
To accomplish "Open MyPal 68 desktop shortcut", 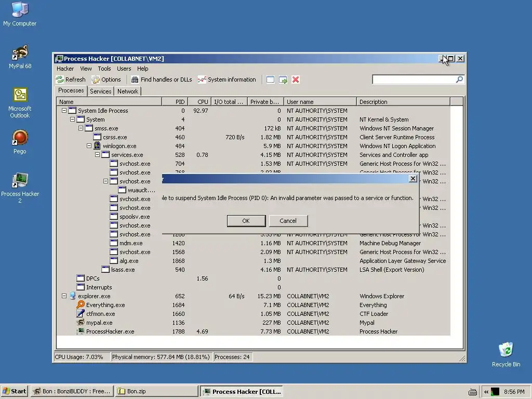I will tap(20, 57).
